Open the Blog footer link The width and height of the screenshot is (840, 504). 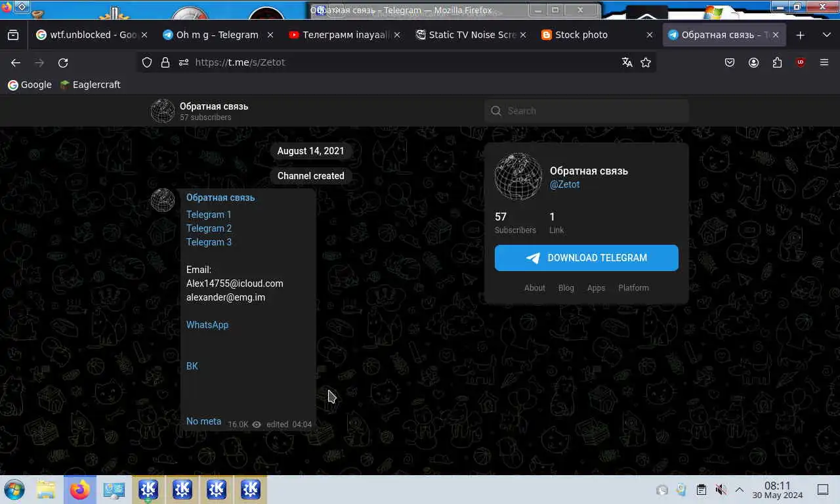[x=566, y=288]
